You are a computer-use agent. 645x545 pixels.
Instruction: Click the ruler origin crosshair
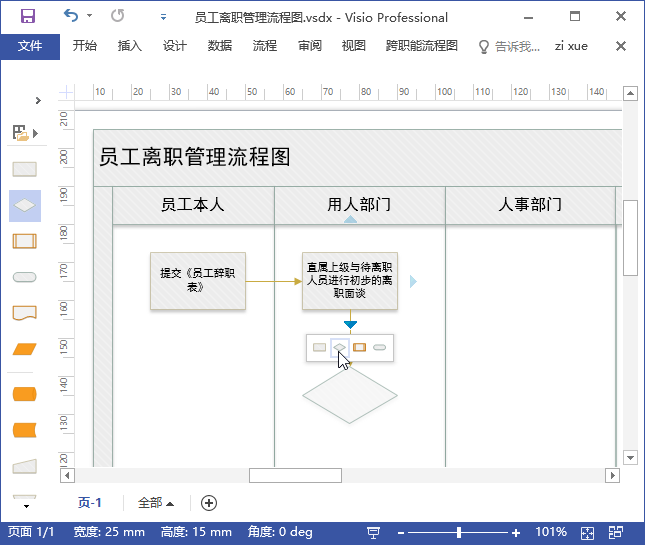click(x=66, y=92)
